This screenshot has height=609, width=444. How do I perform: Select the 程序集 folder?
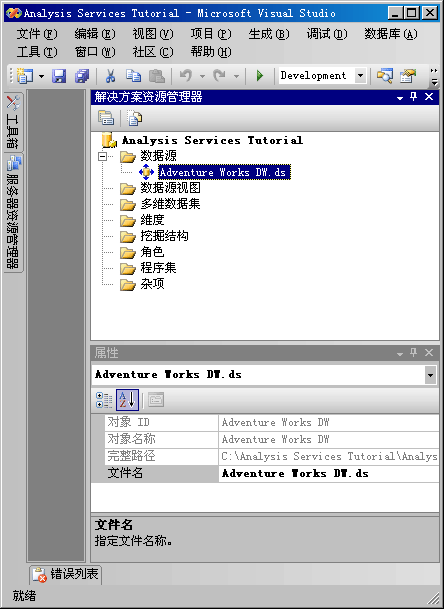(x=158, y=268)
